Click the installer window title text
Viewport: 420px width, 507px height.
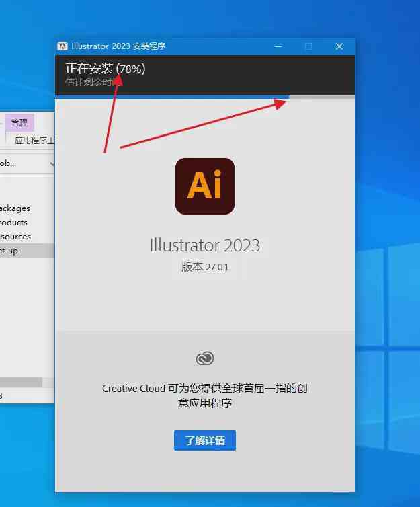(x=118, y=46)
